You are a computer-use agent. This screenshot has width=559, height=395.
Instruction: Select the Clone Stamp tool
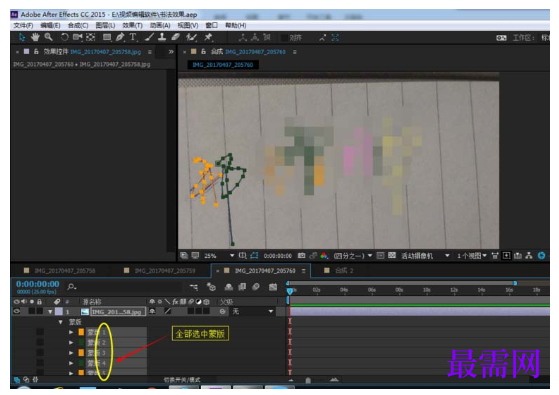point(162,37)
